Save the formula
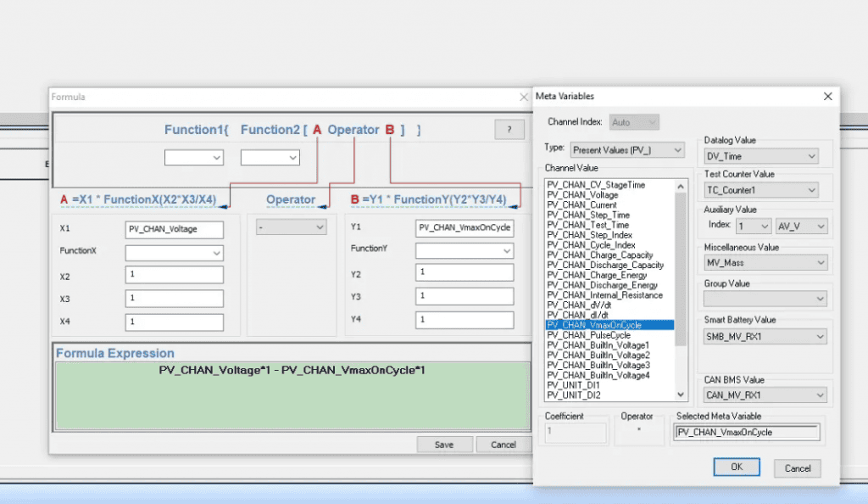868x504 pixels. [x=444, y=445]
